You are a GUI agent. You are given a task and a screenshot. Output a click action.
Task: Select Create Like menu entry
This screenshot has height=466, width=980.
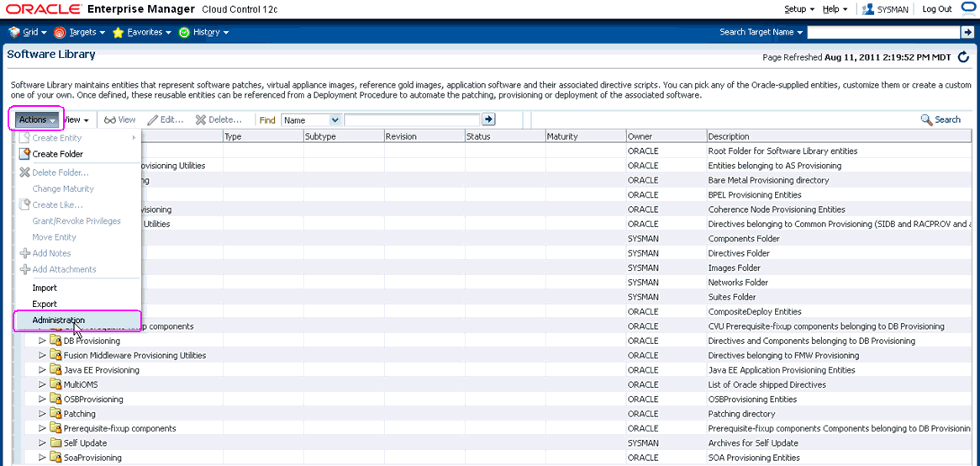click(78, 204)
